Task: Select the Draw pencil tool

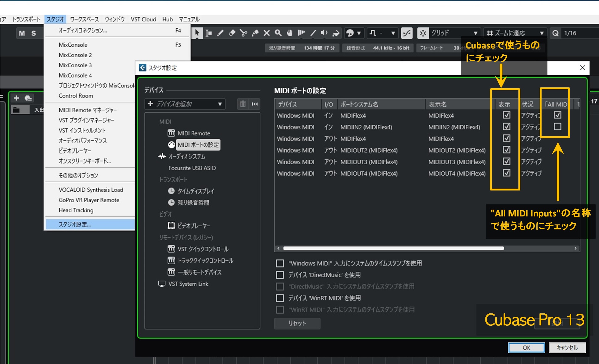Action: tap(220, 33)
